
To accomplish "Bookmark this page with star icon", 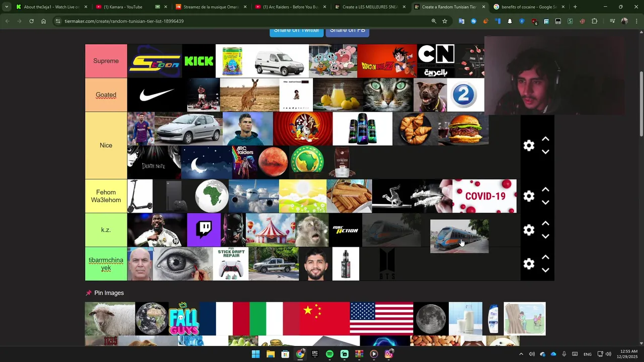I will pos(445,21).
